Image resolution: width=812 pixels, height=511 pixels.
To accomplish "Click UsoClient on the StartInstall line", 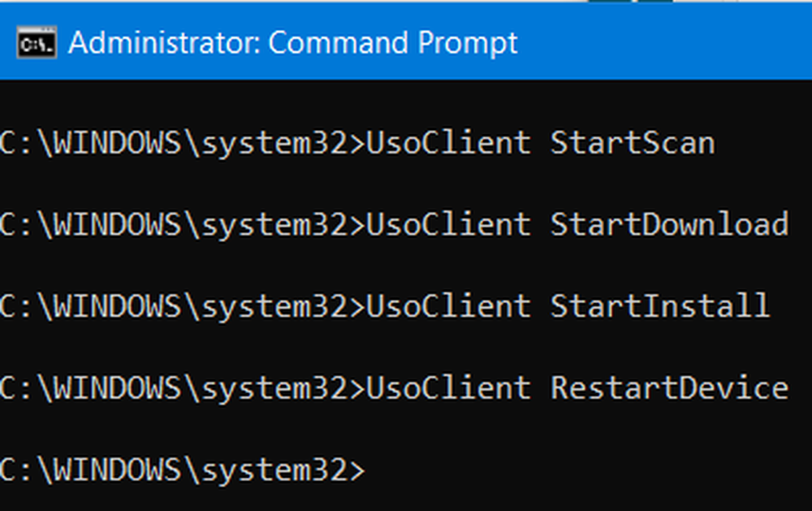I will point(448,306).
